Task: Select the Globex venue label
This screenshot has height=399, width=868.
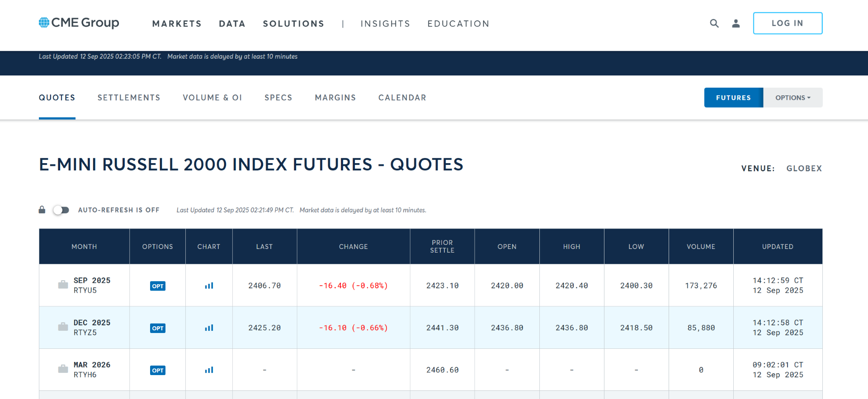Action: click(x=804, y=169)
